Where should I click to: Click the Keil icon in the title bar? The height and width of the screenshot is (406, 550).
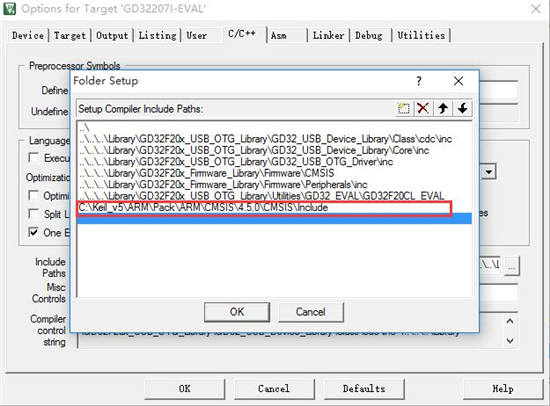point(9,8)
